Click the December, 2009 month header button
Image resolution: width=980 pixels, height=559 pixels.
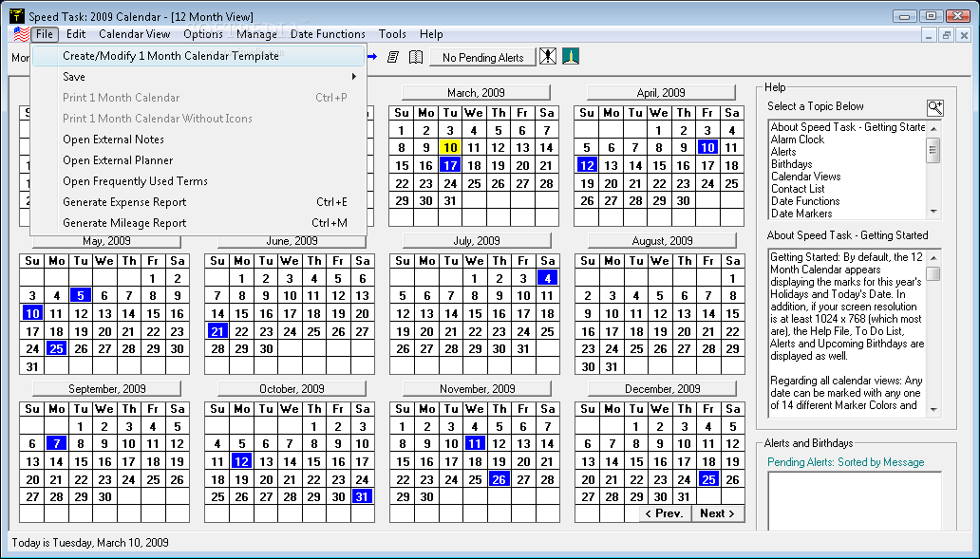click(x=662, y=389)
